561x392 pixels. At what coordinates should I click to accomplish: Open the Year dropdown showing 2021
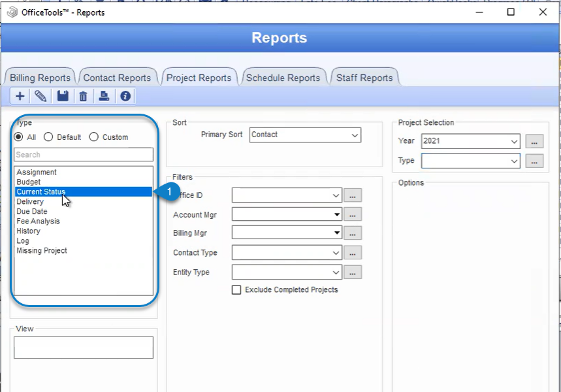click(470, 141)
